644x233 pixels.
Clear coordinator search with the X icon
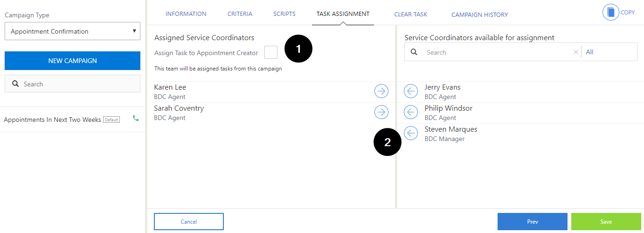pyautogui.click(x=575, y=52)
